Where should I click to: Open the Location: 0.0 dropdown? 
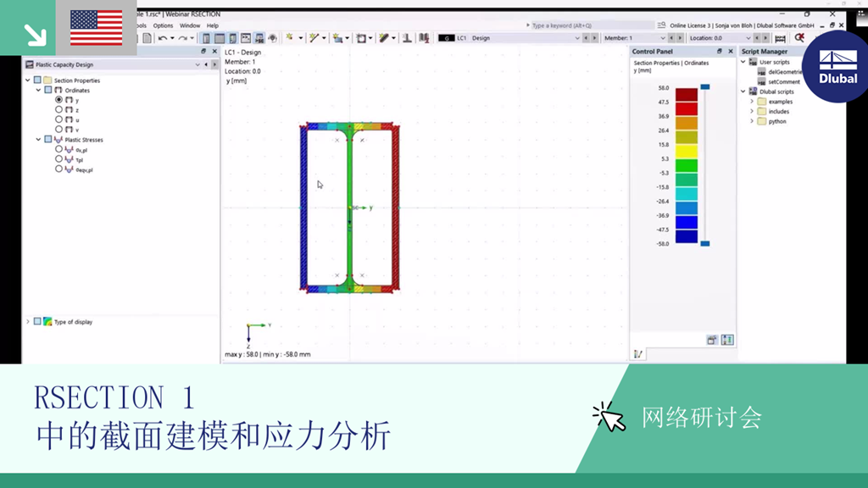(x=748, y=38)
